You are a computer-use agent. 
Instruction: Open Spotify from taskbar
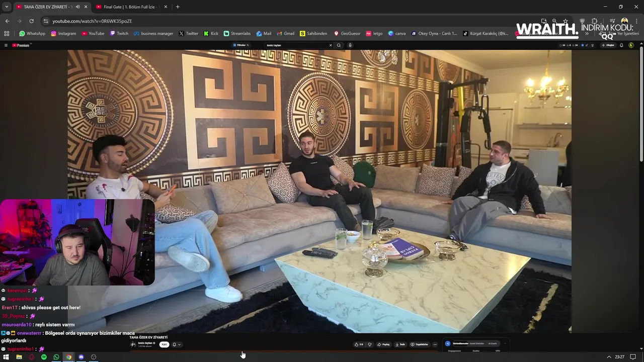[44, 357]
